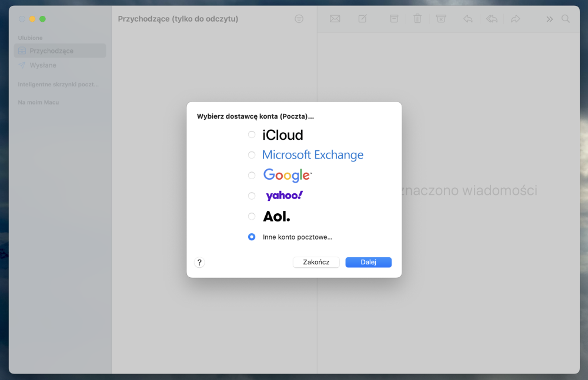Open the Wysłane mailbox in sidebar
Screen dimensions: 588x380
(x=60, y=65)
